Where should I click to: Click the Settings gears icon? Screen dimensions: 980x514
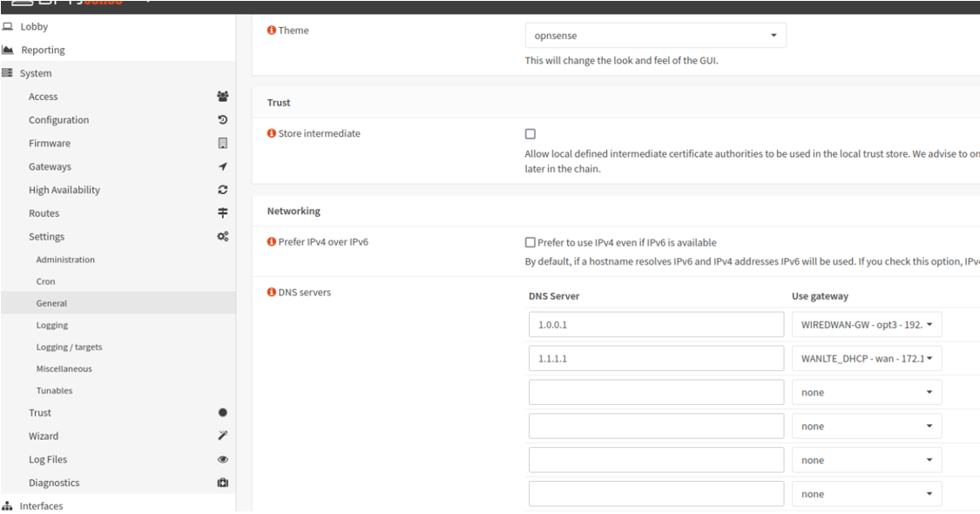click(x=222, y=236)
